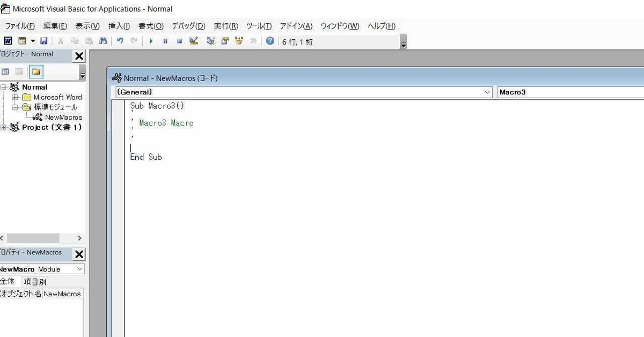Click the Normal - NewMacros code window title icon
The height and width of the screenshot is (337, 644).
[116, 78]
